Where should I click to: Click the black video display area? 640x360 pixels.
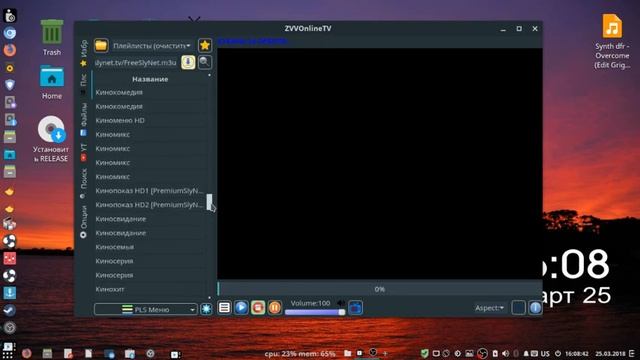(380, 164)
